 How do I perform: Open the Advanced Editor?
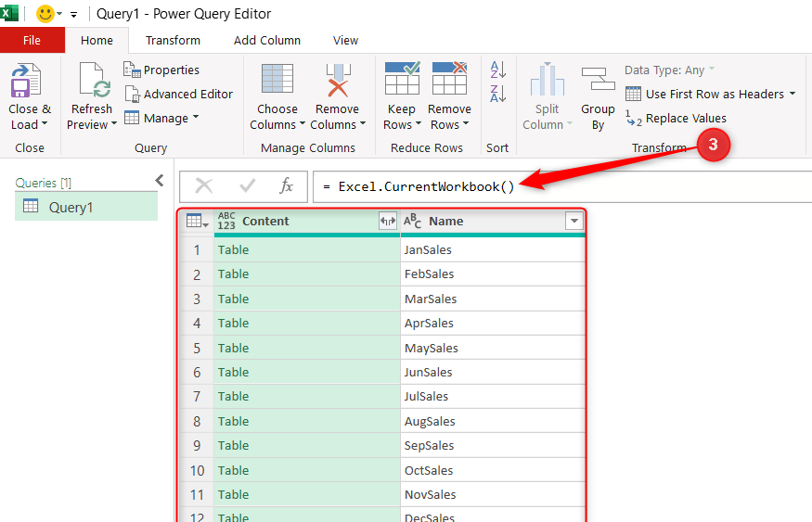tap(179, 95)
